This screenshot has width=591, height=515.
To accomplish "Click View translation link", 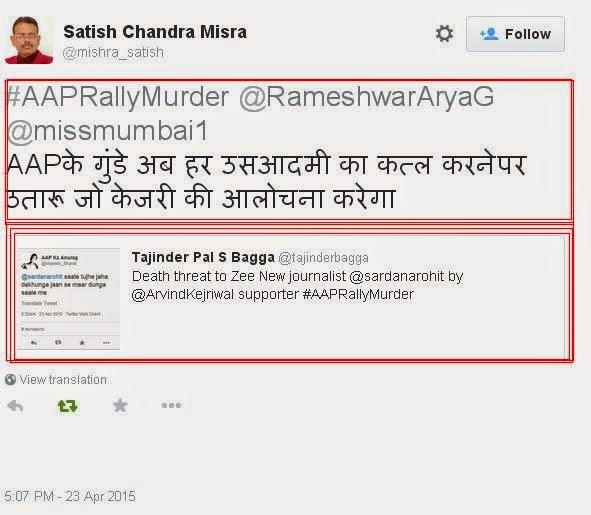I will click(x=63, y=380).
